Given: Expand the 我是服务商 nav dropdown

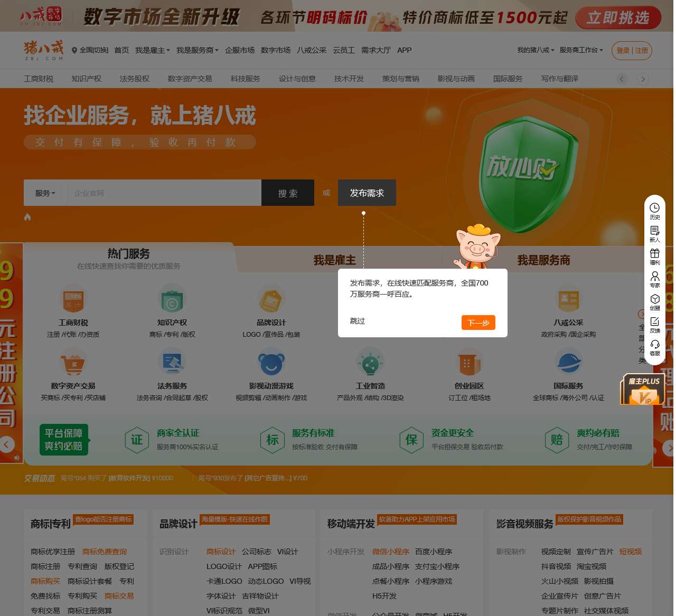Looking at the screenshot, I should pyautogui.click(x=197, y=50).
